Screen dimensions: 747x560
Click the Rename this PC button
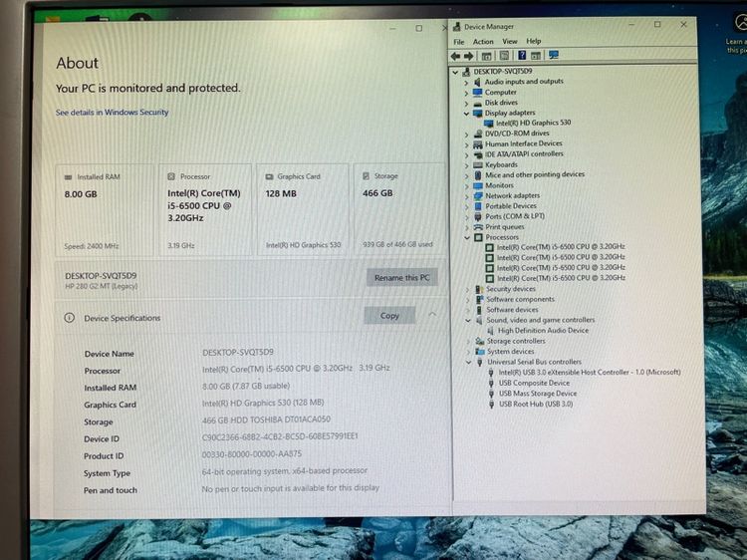(x=402, y=277)
